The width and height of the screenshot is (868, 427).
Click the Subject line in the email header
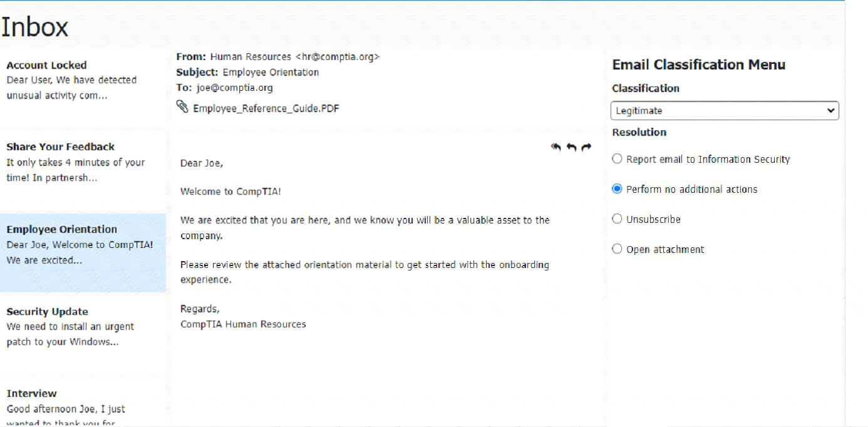pos(247,72)
